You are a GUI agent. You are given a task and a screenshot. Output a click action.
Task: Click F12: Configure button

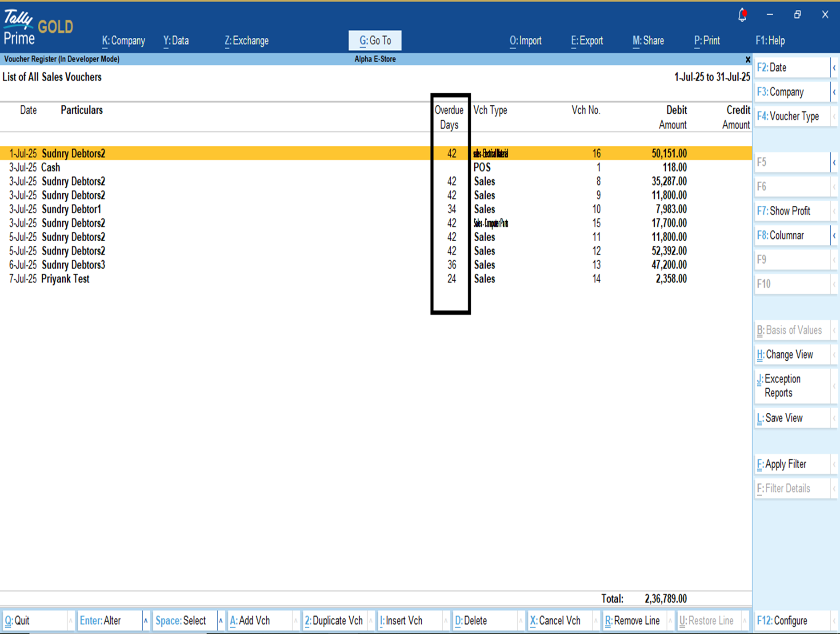pyautogui.click(x=792, y=621)
